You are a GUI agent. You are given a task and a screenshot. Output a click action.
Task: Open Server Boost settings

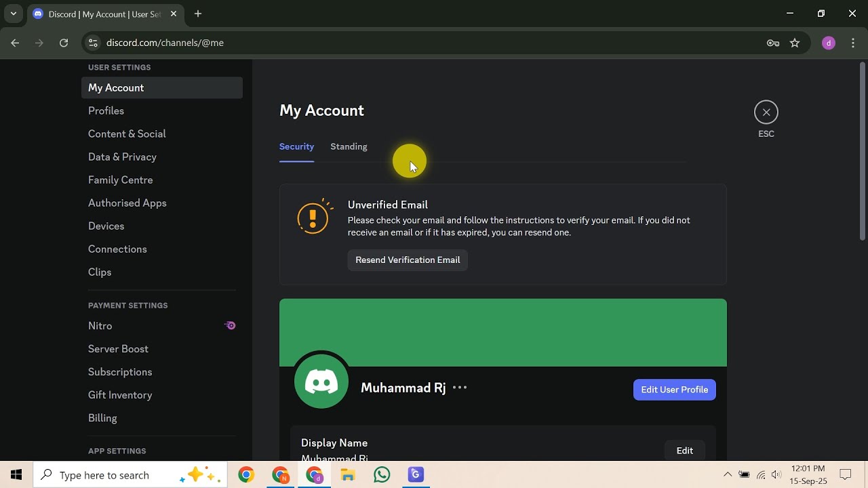[162, 349]
